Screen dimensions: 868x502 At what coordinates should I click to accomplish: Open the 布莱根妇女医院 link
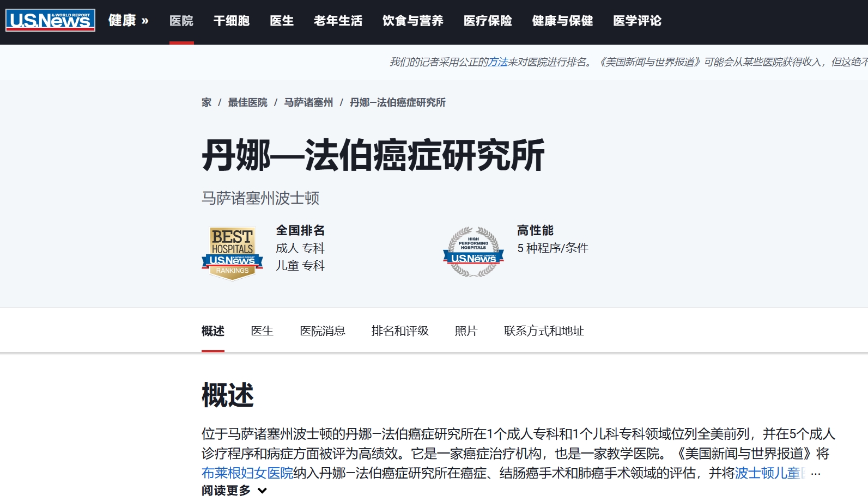point(247,473)
